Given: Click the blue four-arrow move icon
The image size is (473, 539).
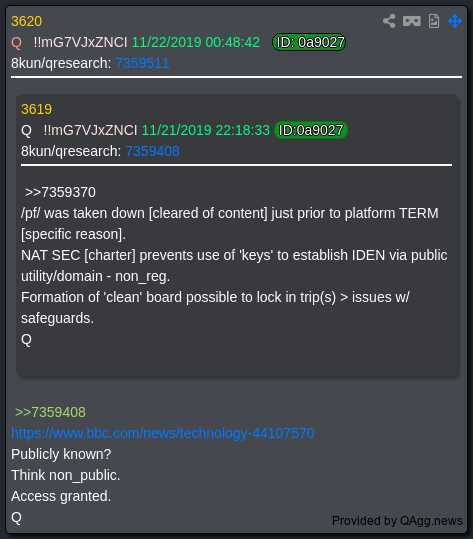Looking at the screenshot, I should click(x=455, y=21).
